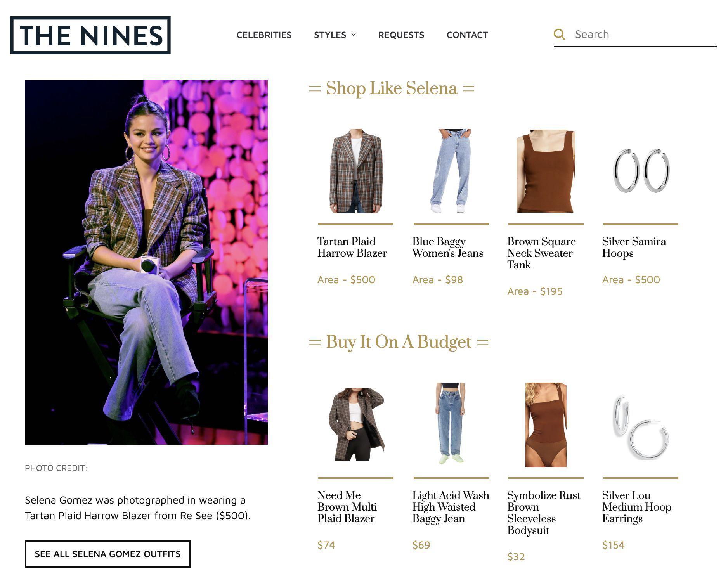The width and height of the screenshot is (728, 582).
Task: Open the Celebrities menu item
Action: pos(264,35)
